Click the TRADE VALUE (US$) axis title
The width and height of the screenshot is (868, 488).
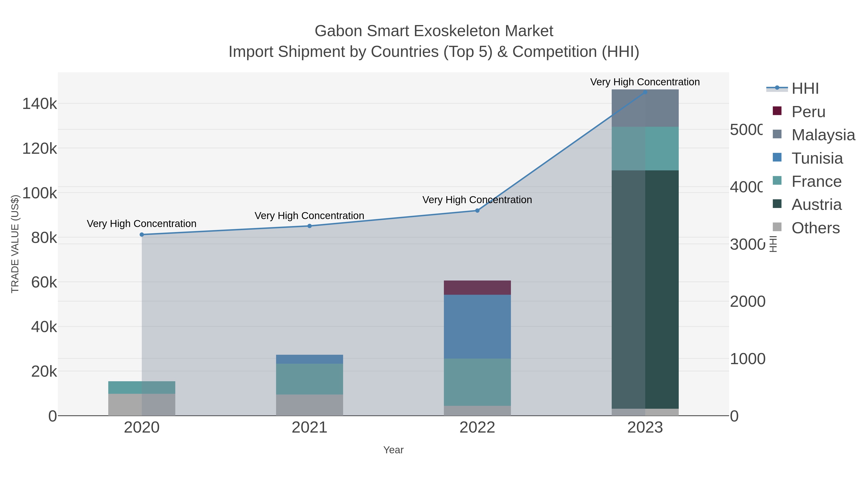(x=15, y=244)
